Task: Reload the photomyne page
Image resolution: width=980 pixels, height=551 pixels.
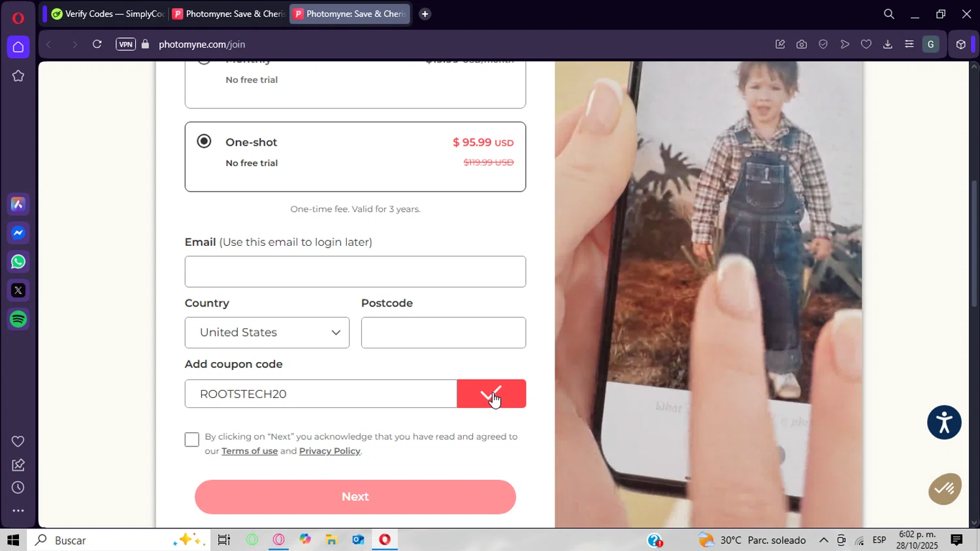Action: pyautogui.click(x=97, y=44)
